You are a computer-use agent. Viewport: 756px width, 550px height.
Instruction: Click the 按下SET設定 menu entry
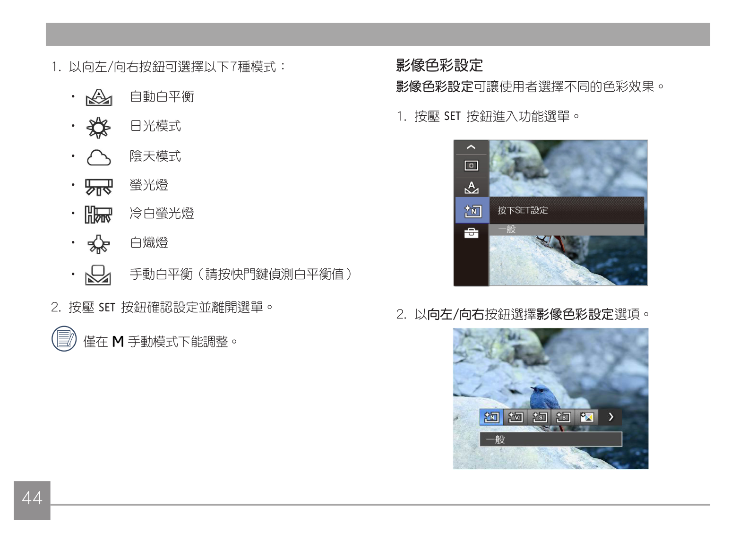point(567,210)
